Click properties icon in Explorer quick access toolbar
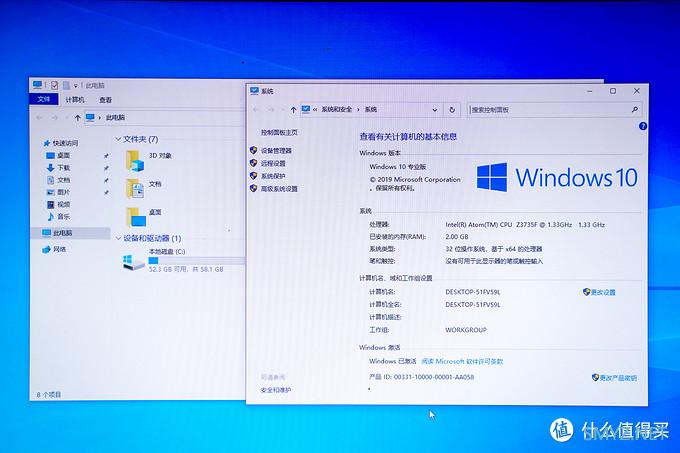680x453 pixels. 54,85
